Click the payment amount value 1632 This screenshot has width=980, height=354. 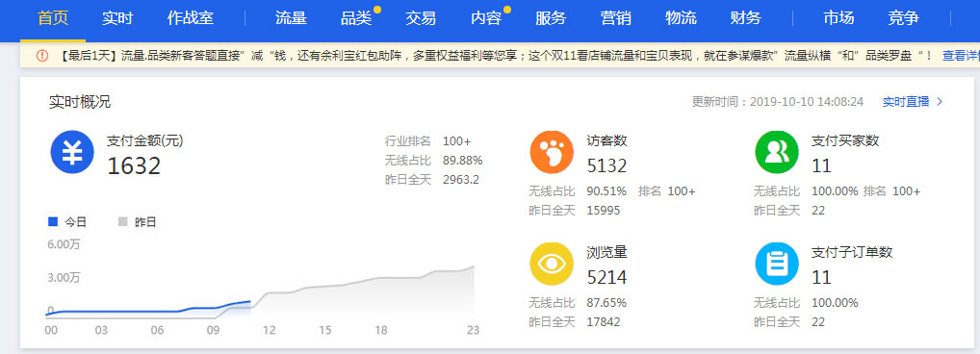pyautogui.click(x=134, y=166)
